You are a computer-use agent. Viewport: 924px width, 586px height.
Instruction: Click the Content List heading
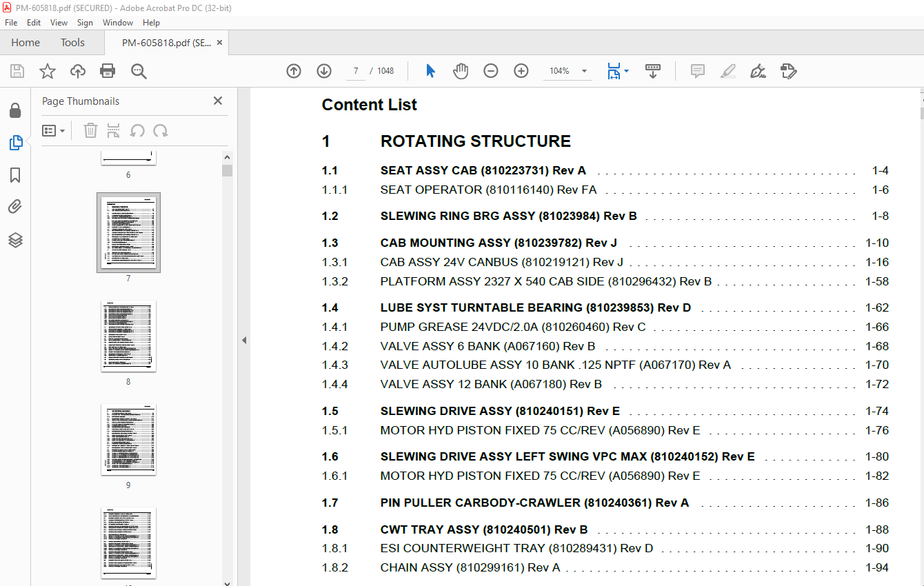(369, 105)
